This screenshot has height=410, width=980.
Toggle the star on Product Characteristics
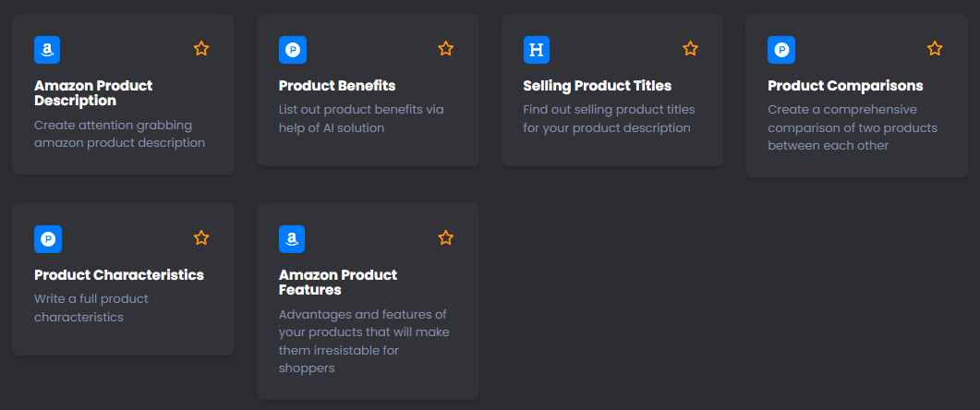201,238
